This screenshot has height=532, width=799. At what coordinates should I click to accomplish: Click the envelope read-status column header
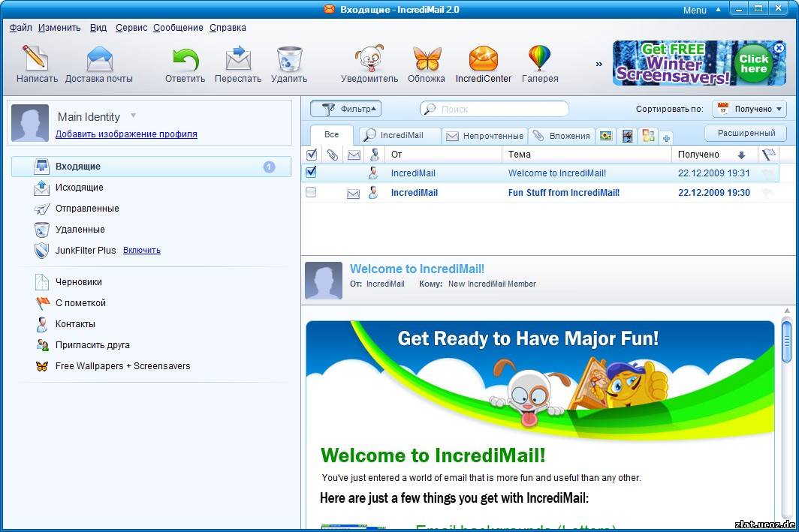354,155
